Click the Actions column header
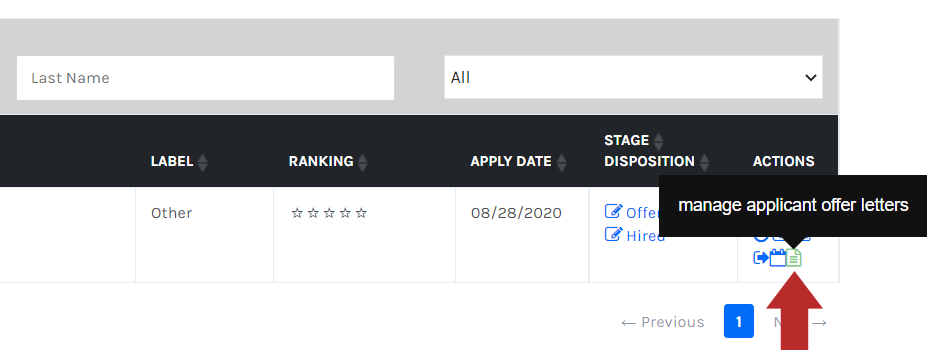 coord(783,162)
